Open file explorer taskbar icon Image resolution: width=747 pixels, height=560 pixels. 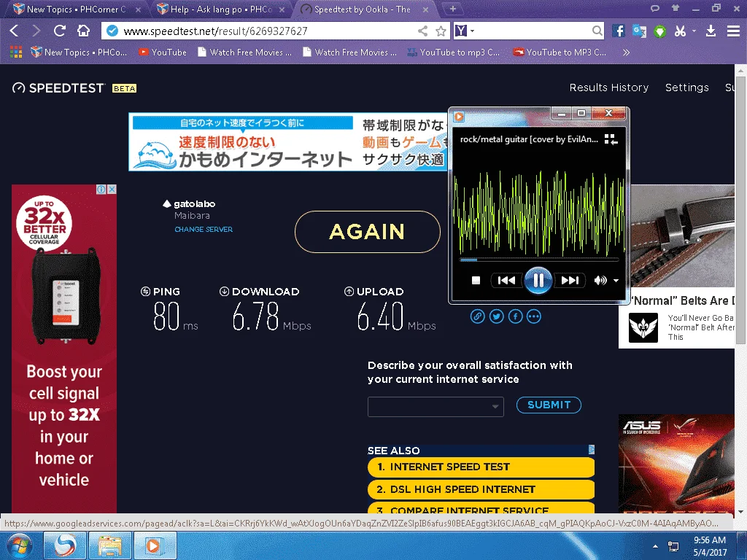coord(110,545)
